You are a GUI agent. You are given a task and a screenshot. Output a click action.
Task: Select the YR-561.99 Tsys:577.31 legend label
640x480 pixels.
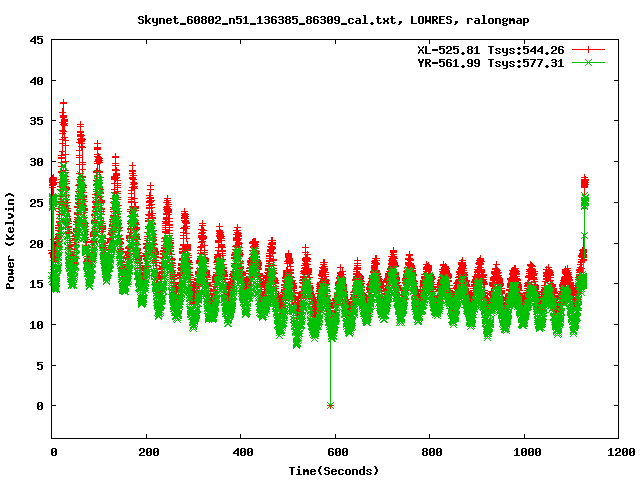[x=491, y=63]
